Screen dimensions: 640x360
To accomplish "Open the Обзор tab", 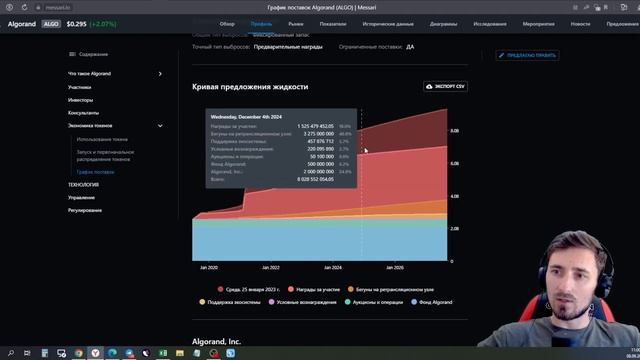I will pos(227,24).
